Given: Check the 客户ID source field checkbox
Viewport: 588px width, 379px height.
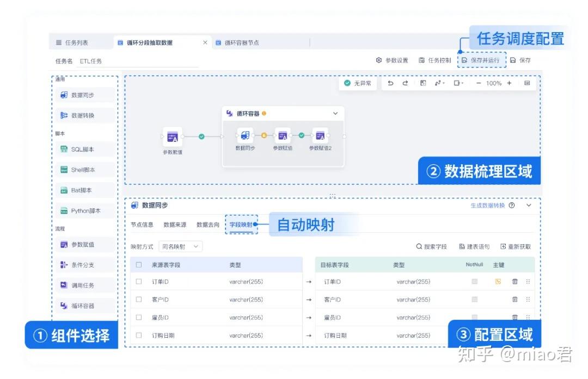Looking at the screenshot, I should [x=139, y=300].
